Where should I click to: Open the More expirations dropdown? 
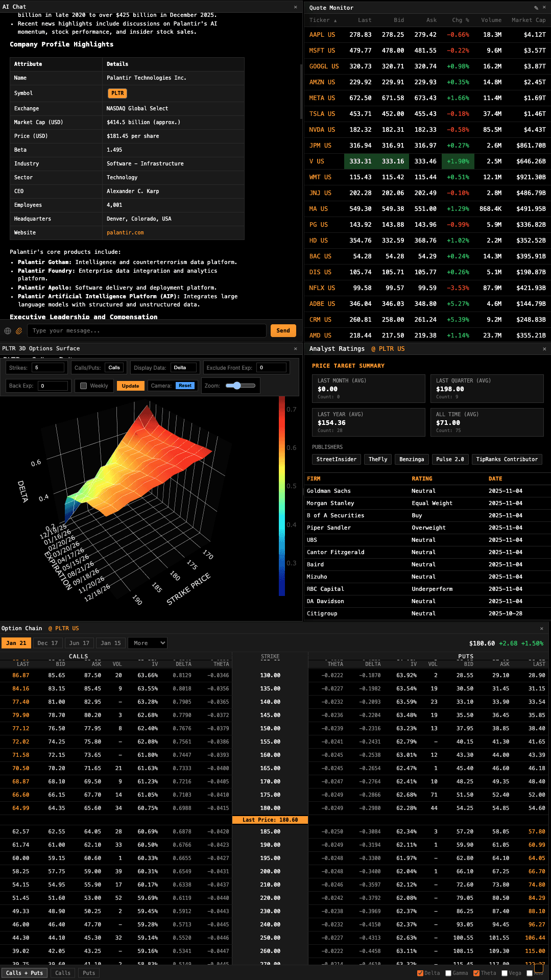pyautogui.click(x=148, y=643)
